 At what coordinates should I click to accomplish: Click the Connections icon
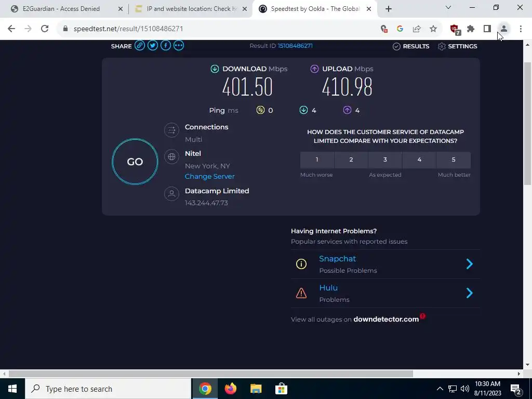171,130
